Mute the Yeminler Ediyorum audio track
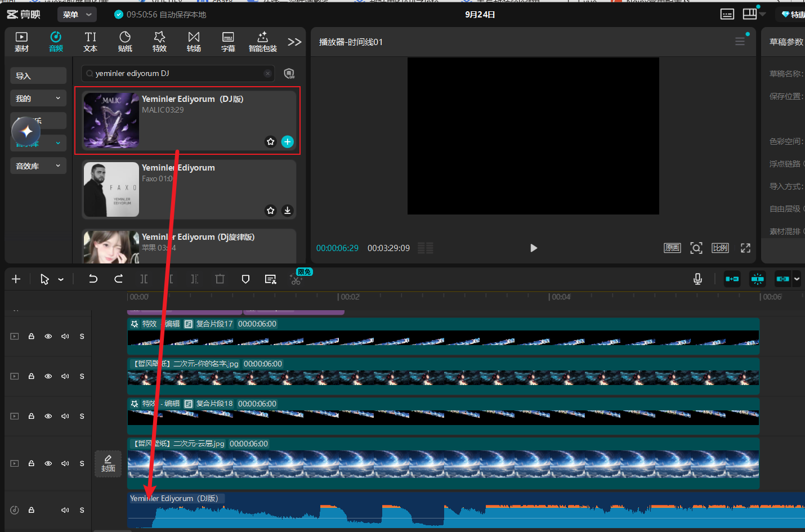Viewport: 805px width, 532px height. [65, 511]
